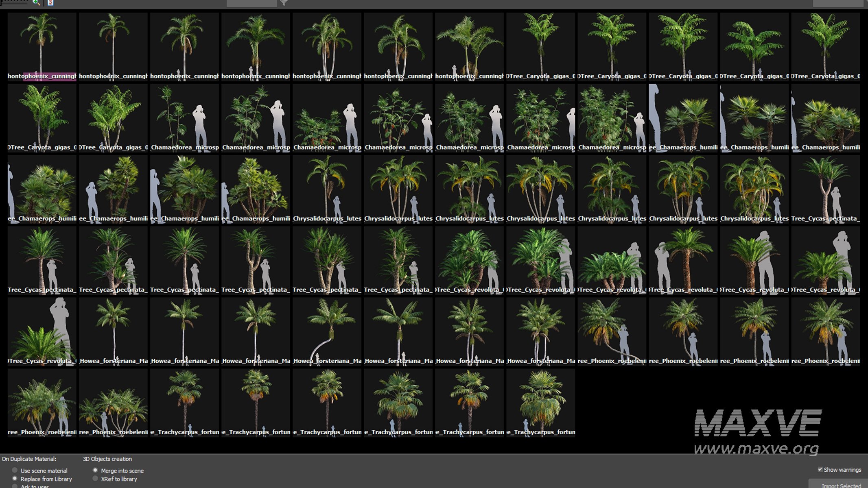Click the zoom-in magnifier icon
This screenshot has height=488, width=868.
[x=37, y=2]
